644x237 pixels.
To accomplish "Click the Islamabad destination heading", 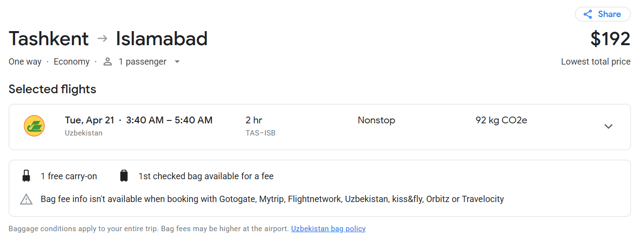I will point(161,38).
